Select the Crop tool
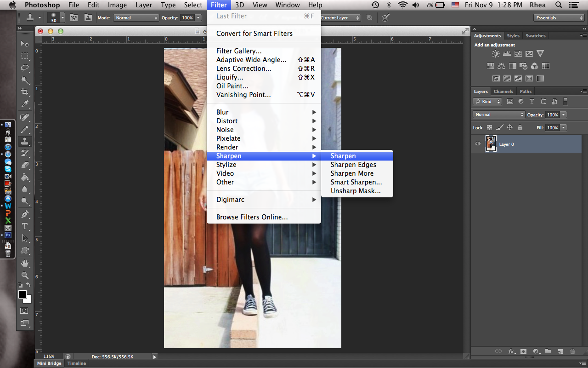The width and height of the screenshot is (588, 368). (x=25, y=92)
